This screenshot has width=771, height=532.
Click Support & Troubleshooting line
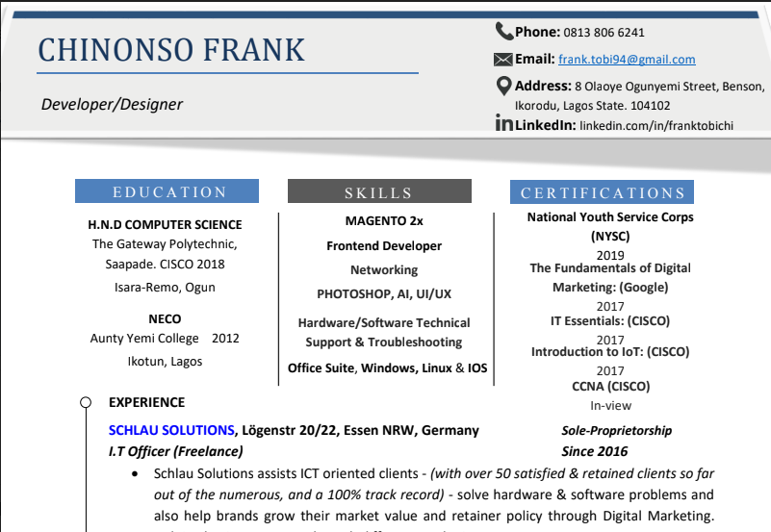click(x=384, y=342)
